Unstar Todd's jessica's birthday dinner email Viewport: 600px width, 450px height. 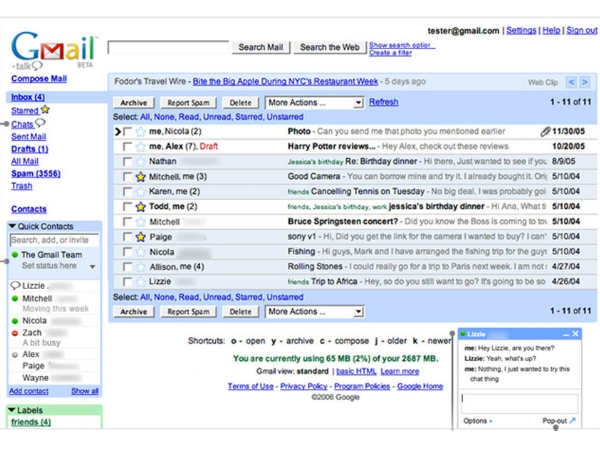point(141,207)
